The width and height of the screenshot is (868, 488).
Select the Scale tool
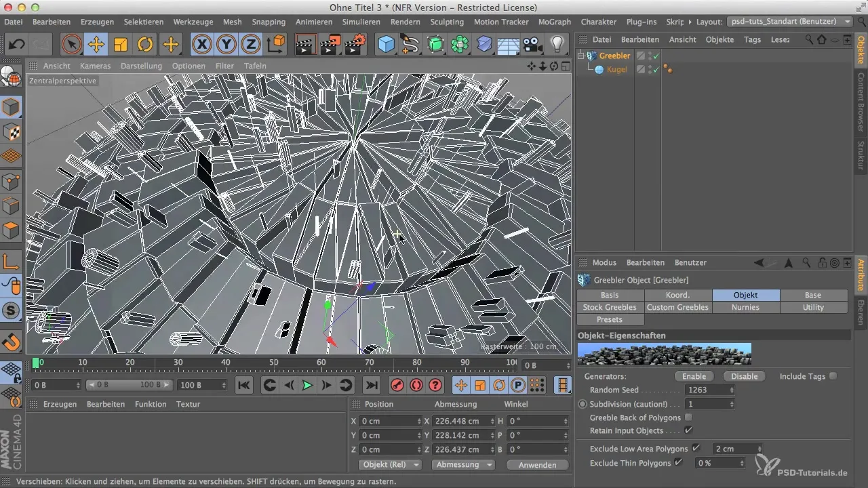coord(121,45)
